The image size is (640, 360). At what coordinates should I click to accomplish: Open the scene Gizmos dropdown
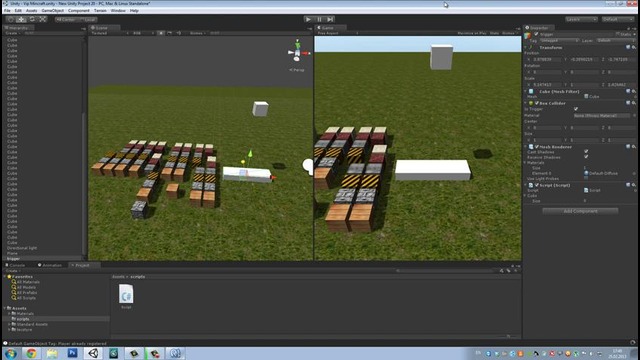198,33
